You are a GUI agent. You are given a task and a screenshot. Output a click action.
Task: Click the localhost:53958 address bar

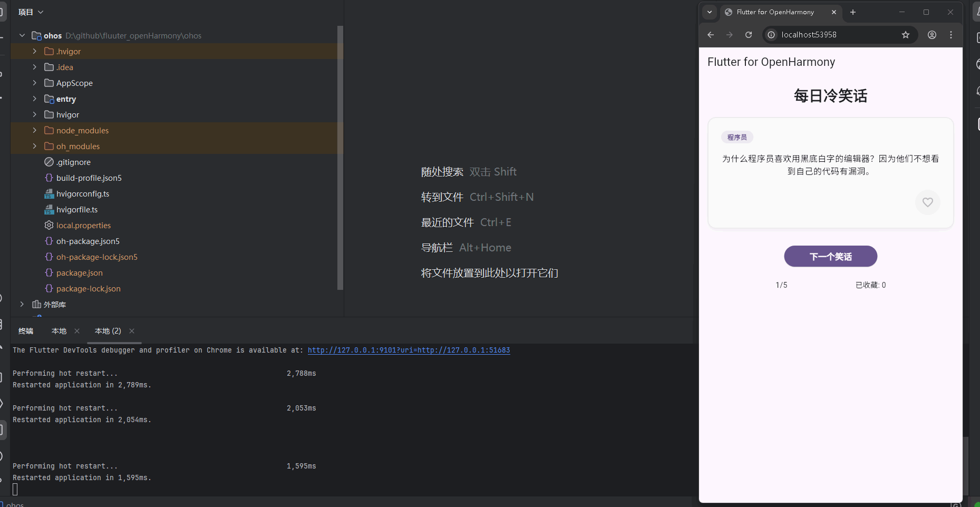coord(839,35)
